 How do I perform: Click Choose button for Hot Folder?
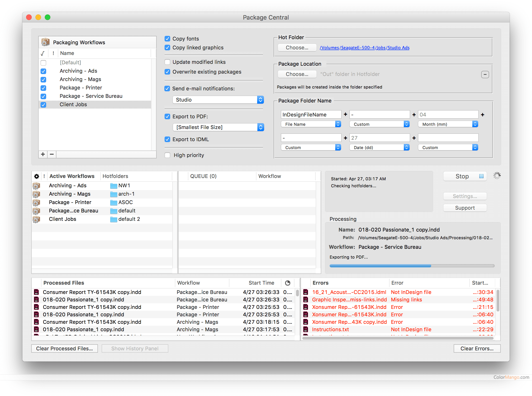(x=297, y=48)
